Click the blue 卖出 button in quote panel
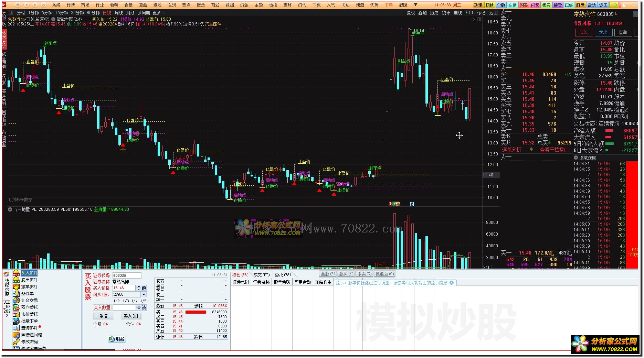The width and height of the screenshot is (644, 358). click(x=603, y=32)
